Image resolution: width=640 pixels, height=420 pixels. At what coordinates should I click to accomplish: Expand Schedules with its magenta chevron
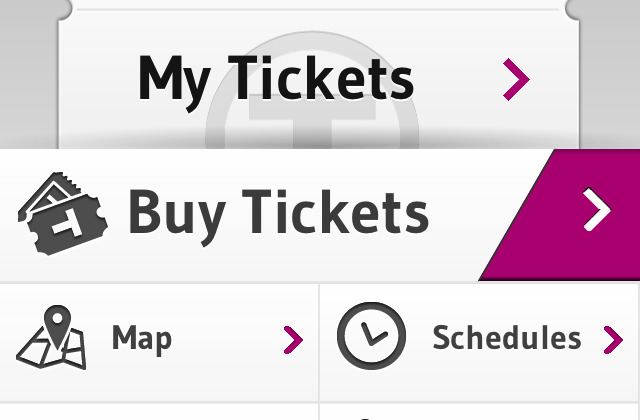[613, 340]
